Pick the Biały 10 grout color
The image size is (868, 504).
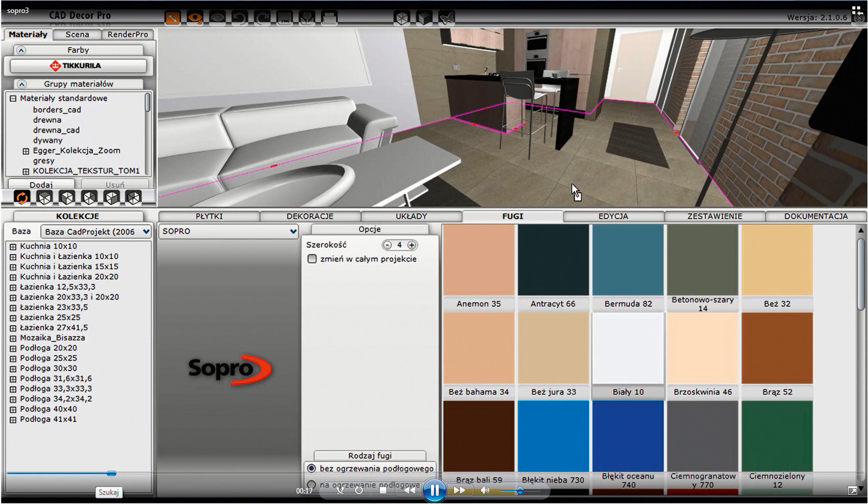pyautogui.click(x=628, y=355)
